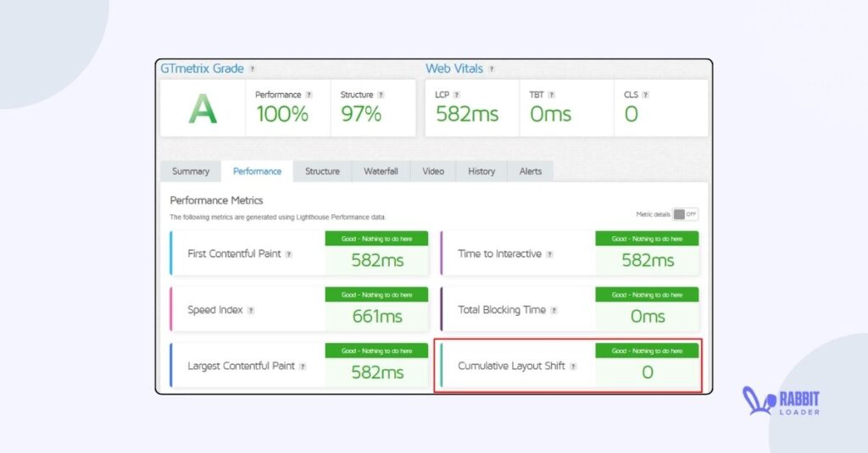868x453 pixels.
Task: Open the History tab
Action: pyautogui.click(x=481, y=172)
